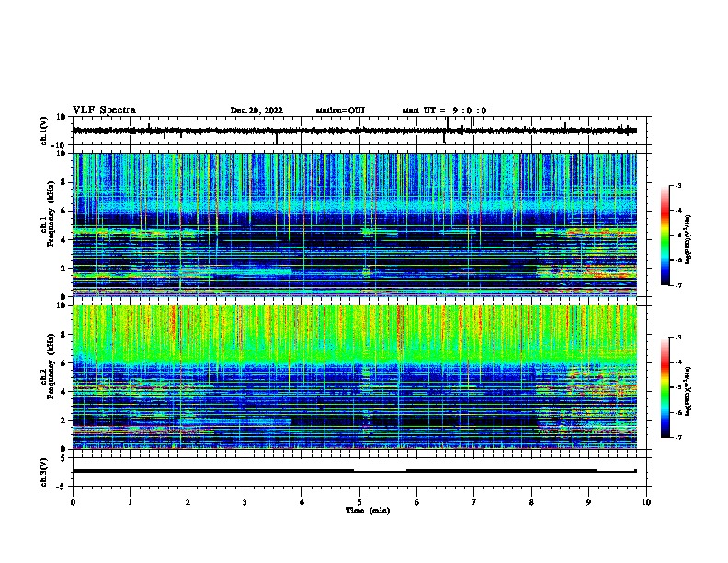The height and width of the screenshot is (563, 728).
Task: Click the time axis tick label "9"
Action: [x=588, y=502]
